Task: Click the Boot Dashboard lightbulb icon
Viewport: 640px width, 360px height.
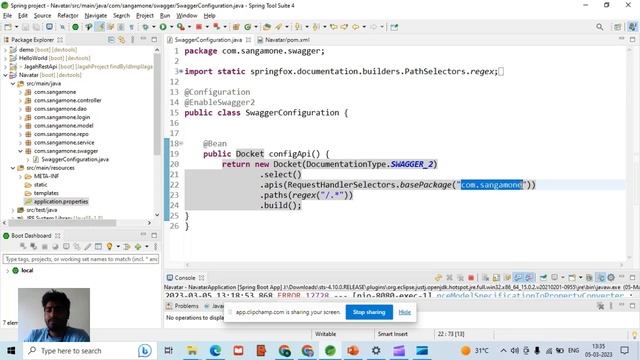Action: pos(109,247)
